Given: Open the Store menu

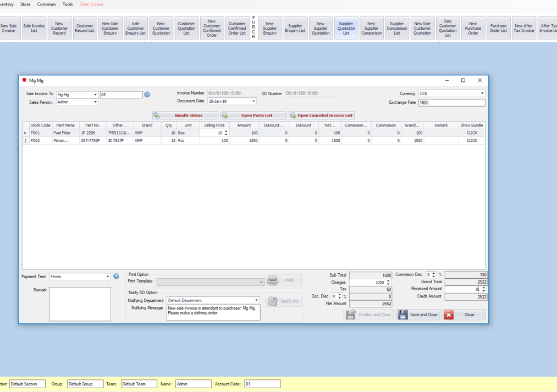Looking at the screenshot, I should click(x=25, y=4).
